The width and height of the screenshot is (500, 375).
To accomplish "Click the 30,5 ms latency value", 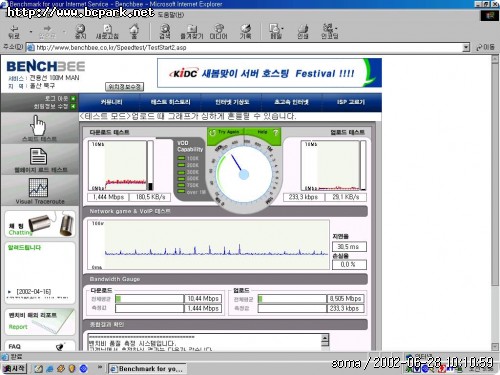I will [x=349, y=247].
